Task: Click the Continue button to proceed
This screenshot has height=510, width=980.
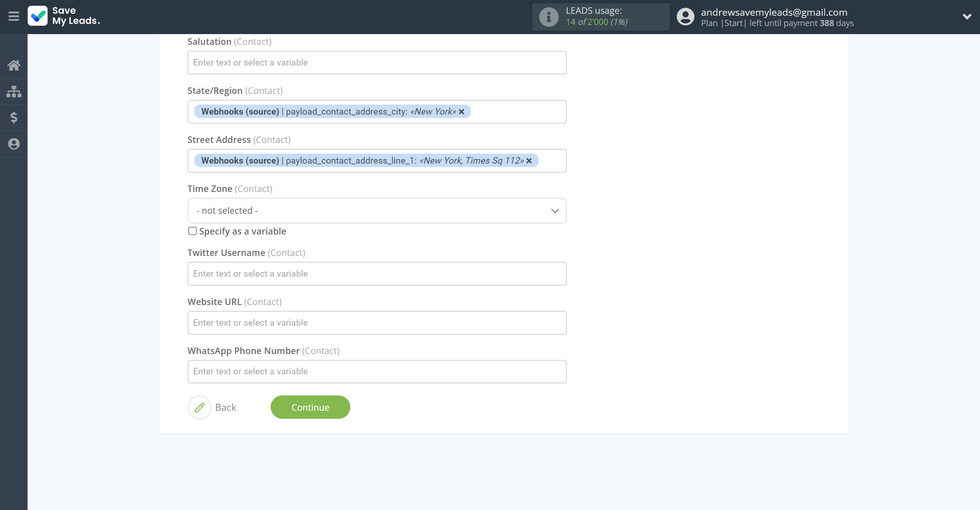Action: click(x=310, y=407)
